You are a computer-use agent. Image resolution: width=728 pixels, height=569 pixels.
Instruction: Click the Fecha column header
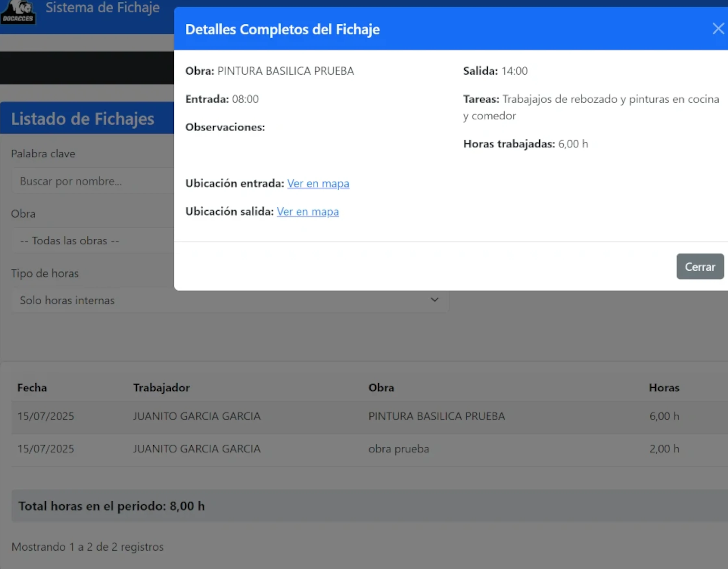point(32,388)
